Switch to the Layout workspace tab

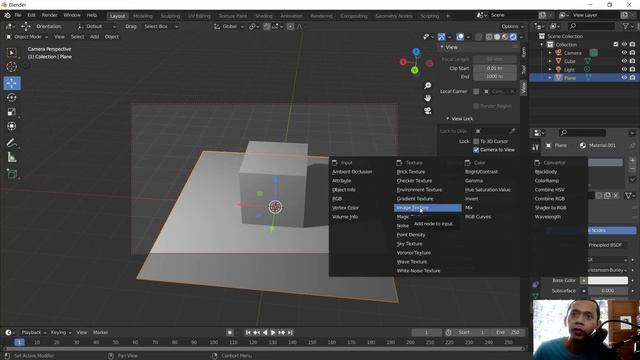point(117,16)
